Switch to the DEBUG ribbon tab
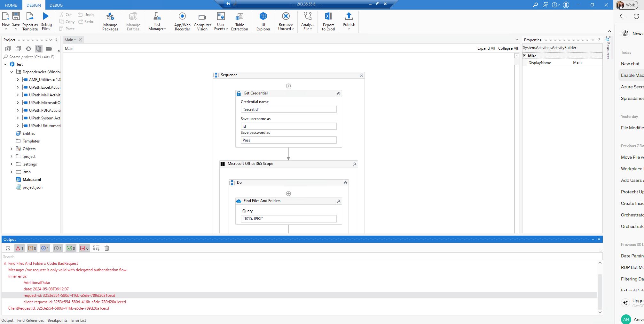The image size is (644, 324). pos(56,5)
